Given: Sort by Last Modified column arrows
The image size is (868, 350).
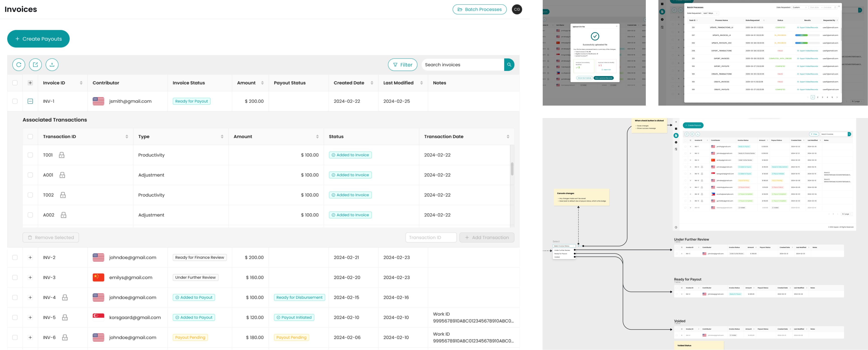Looking at the screenshot, I should click(422, 83).
